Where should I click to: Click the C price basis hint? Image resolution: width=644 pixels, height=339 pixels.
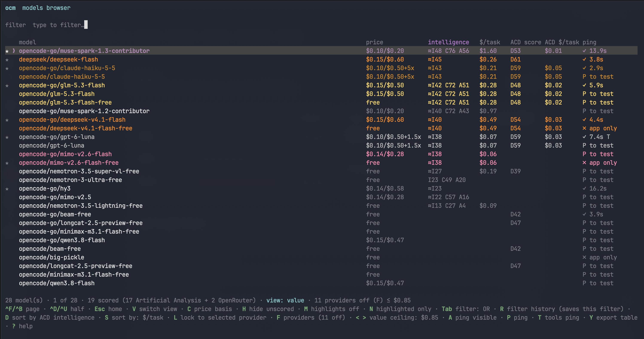pos(209,309)
